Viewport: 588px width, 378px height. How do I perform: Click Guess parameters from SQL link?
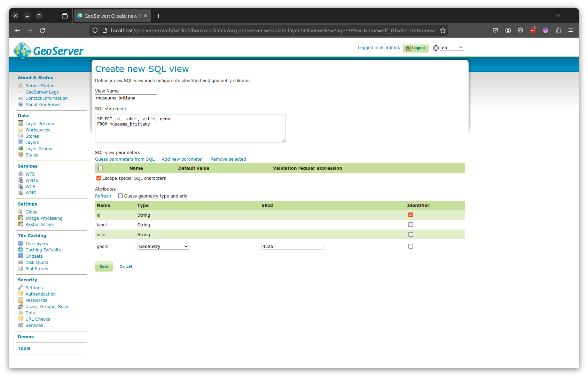(125, 159)
